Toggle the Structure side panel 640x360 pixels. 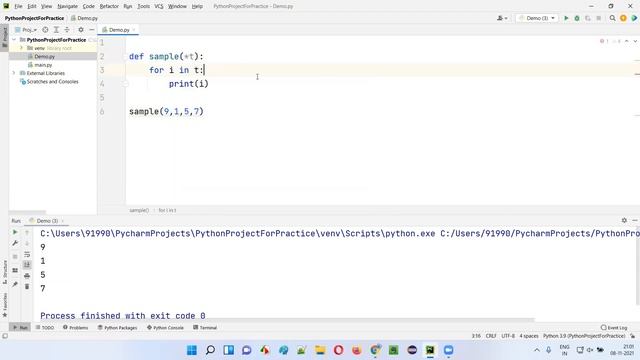[4, 272]
